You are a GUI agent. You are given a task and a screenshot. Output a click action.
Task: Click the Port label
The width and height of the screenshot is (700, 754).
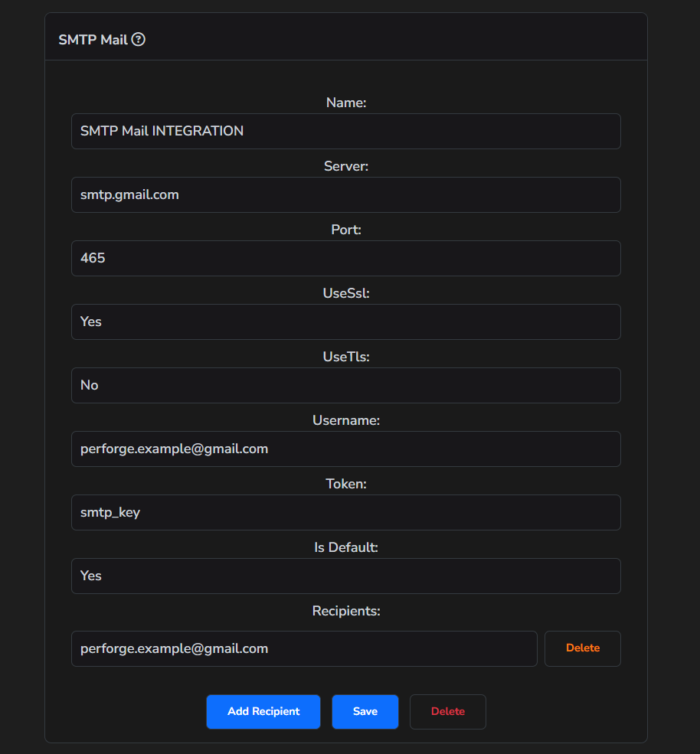click(x=346, y=230)
